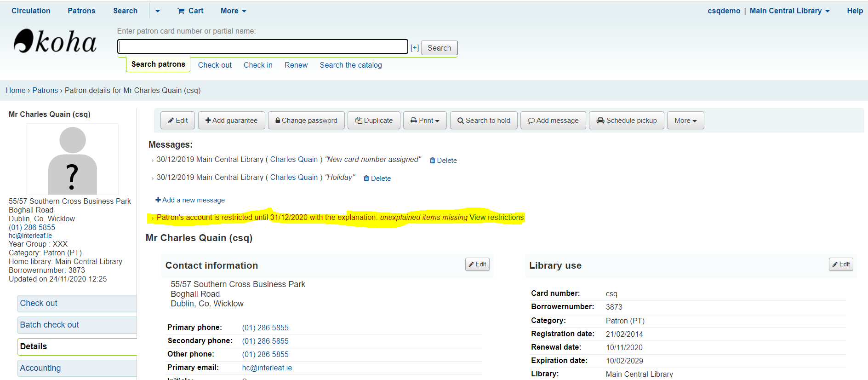Switch to the Check in search tab
The width and height of the screenshot is (868, 380).
pos(258,65)
